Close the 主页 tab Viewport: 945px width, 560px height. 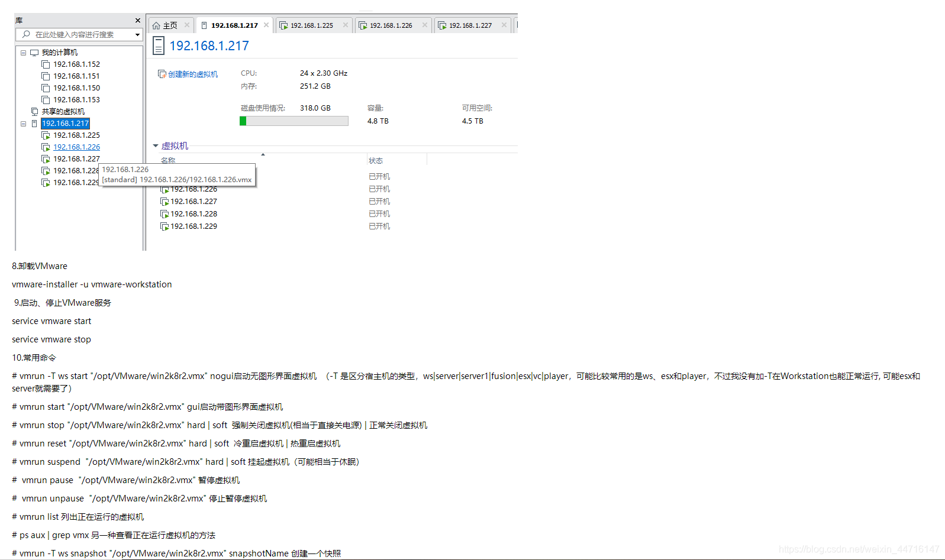[x=187, y=25]
